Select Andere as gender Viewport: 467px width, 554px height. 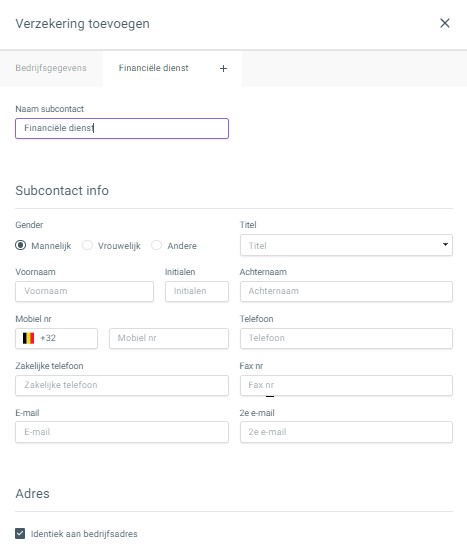[156, 245]
